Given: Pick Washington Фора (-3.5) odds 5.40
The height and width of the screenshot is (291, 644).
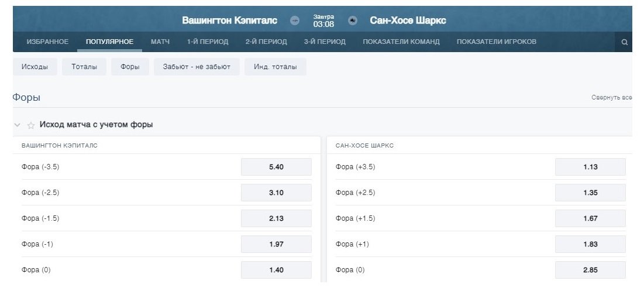Looking at the screenshot, I should 277,167.
